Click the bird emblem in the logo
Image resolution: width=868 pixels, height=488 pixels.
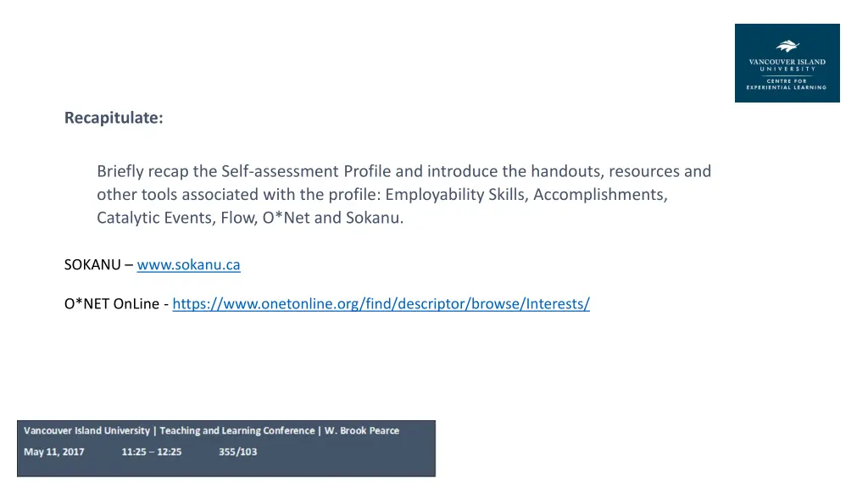(x=787, y=46)
